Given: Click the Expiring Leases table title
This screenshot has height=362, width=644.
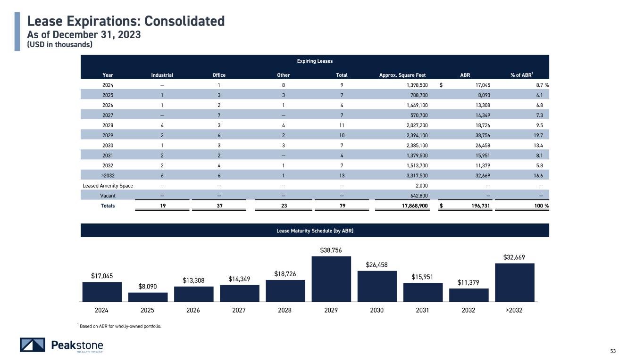Looking at the screenshot, I should click(x=315, y=61).
